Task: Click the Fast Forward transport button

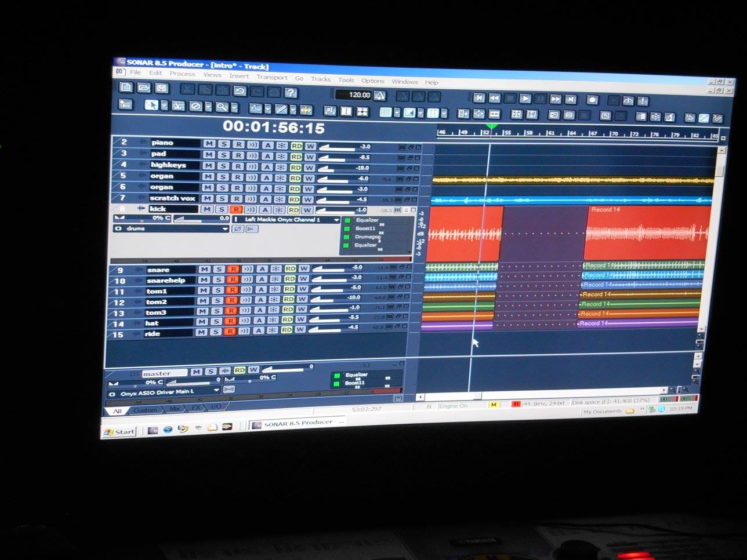Action: tap(555, 100)
